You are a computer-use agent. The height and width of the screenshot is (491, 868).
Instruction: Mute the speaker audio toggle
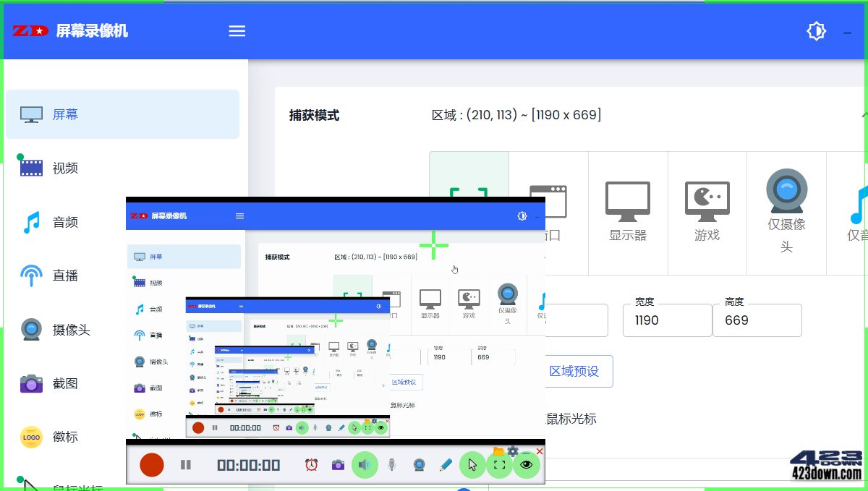[x=365, y=465]
